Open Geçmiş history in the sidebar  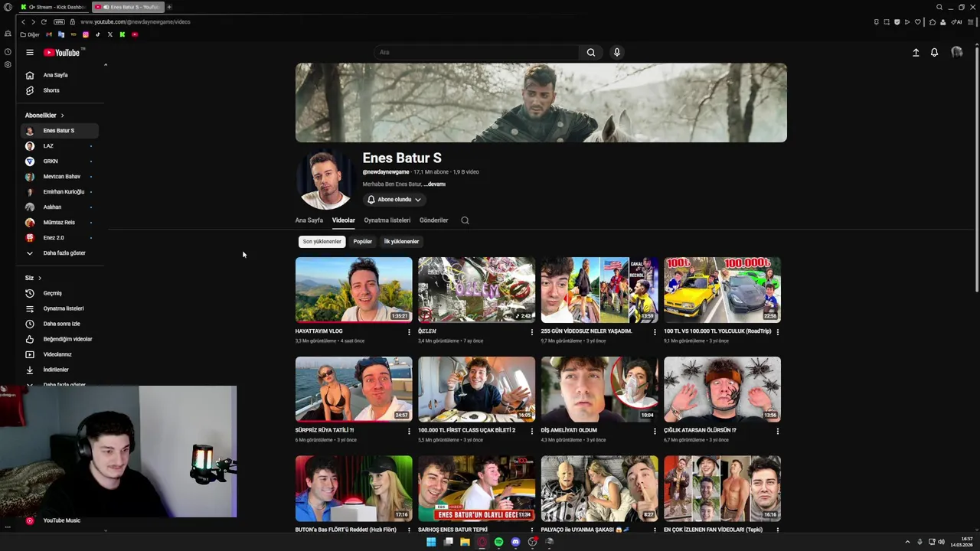click(60, 293)
